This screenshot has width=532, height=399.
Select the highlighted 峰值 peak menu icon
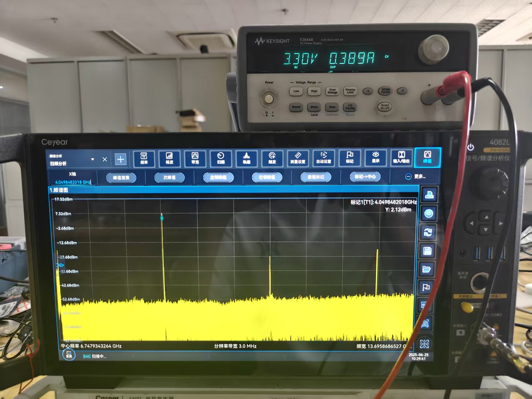427,157
